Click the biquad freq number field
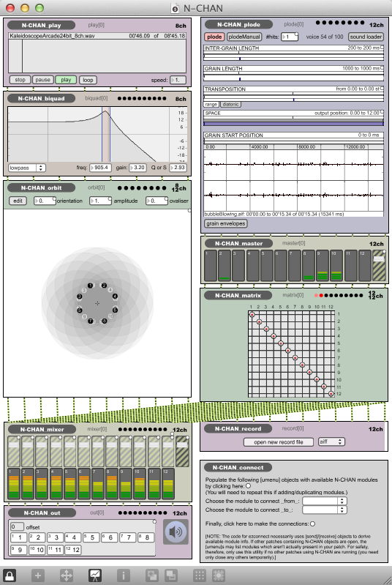The height and width of the screenshot is (585, 392). (101, 168)
